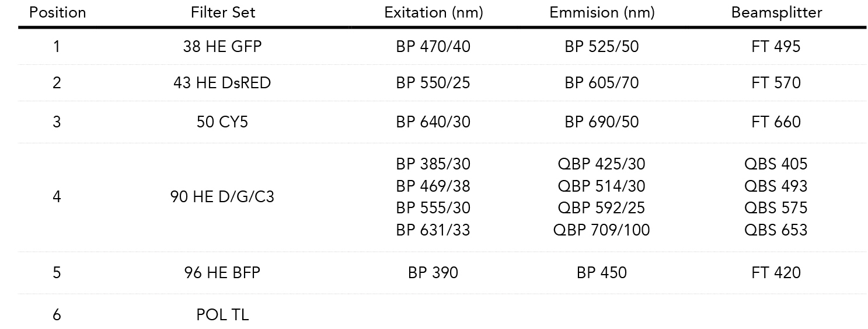This screenshot has width=868, height=329.
Task: Click the POL TL filter entry
Action: (x=222, y=315)
